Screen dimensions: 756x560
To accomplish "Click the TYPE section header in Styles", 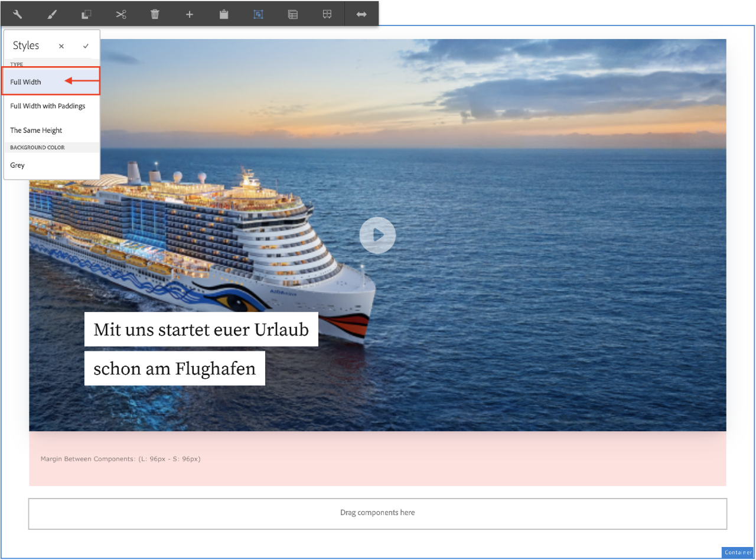I will tap(17, 64).
